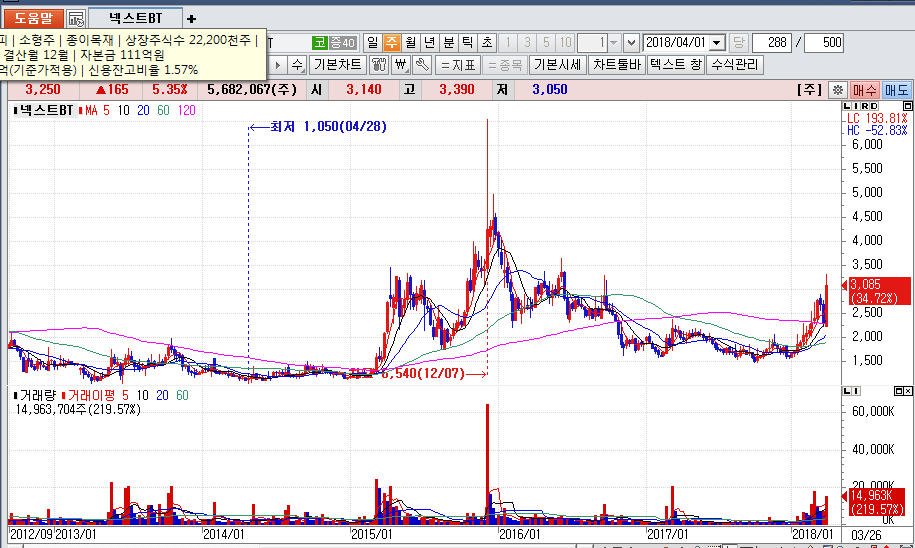Open the date picker dropdown for 2018/04/01
Viewport: 915px width, 548px height.
pos(717,42)
